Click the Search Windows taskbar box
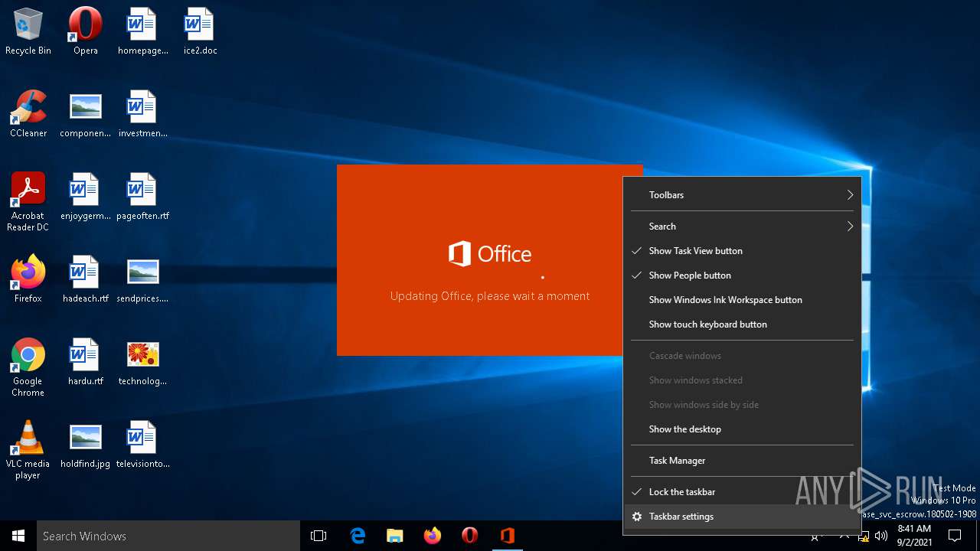This screenshot has height=551, width=980. point(168,536)
